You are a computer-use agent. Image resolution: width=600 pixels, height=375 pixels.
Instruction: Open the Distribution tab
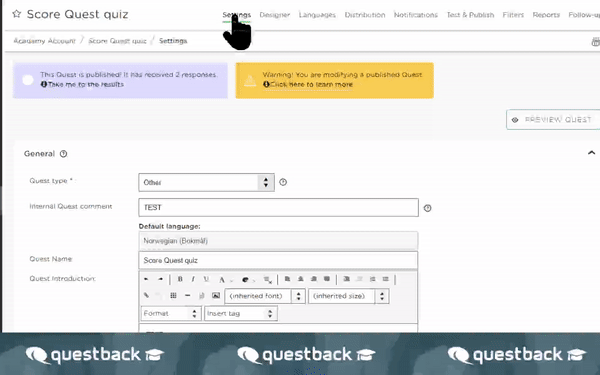tap(365, 15)
